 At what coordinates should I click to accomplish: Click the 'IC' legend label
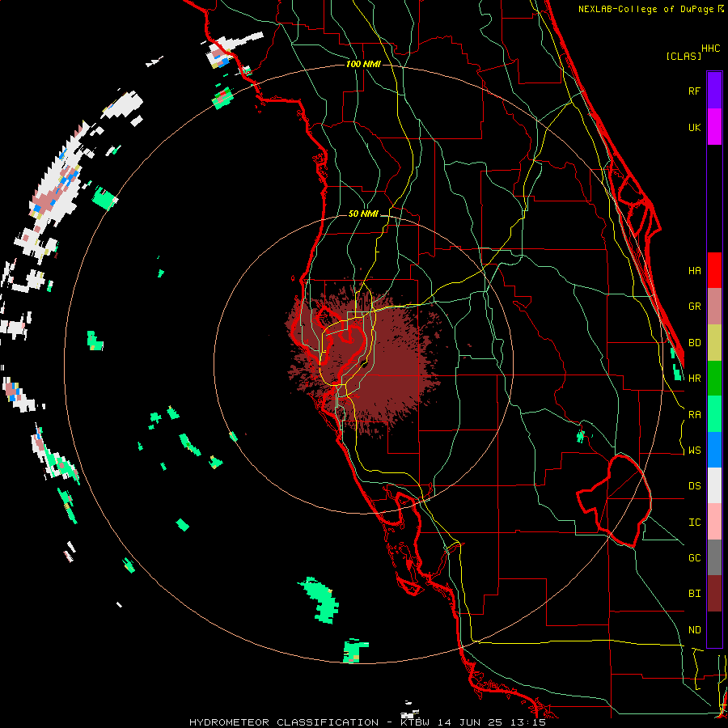point(695,523)
